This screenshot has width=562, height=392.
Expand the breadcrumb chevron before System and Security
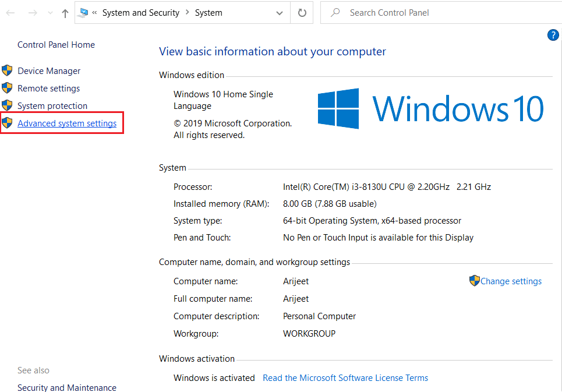coord(94,12)
